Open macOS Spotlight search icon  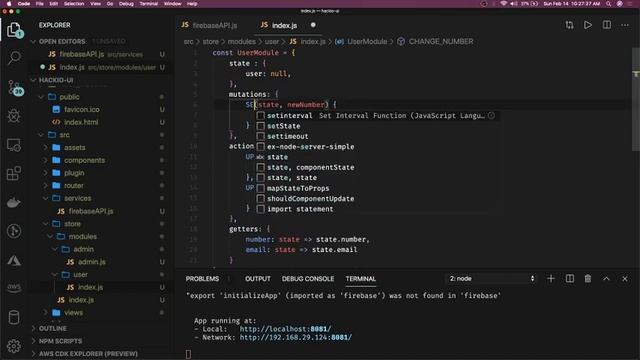pyautogui.click(x=608, y=4)
